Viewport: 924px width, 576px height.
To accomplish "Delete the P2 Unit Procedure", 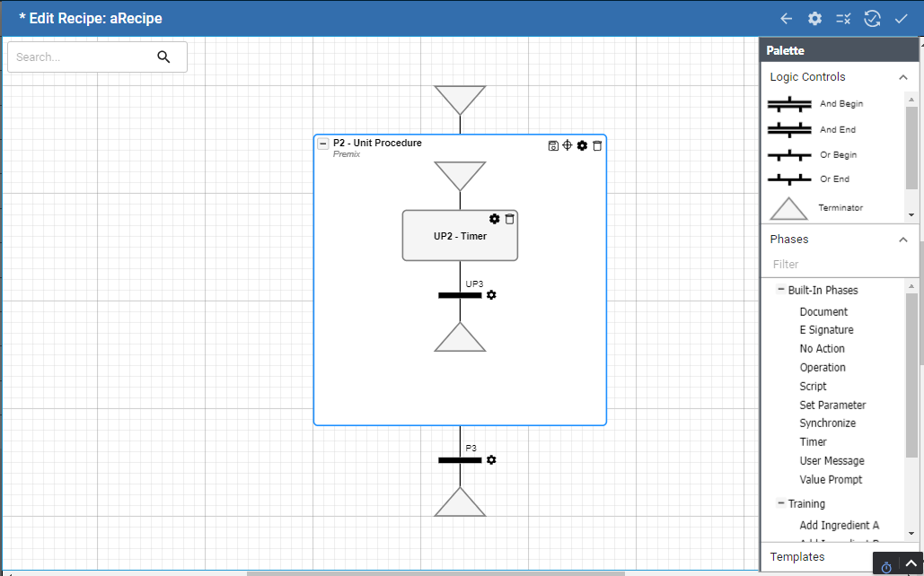I will pos(597,145).
